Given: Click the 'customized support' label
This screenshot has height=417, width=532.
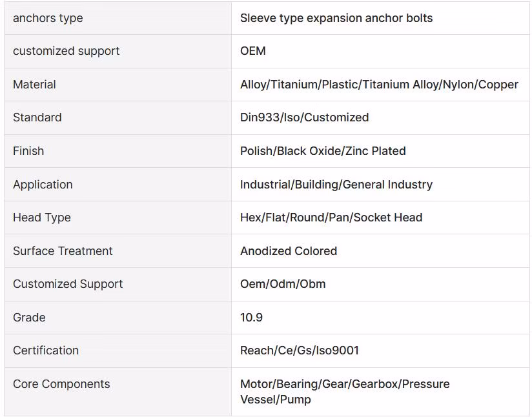Looking at the screenshot, I should 66,51.
